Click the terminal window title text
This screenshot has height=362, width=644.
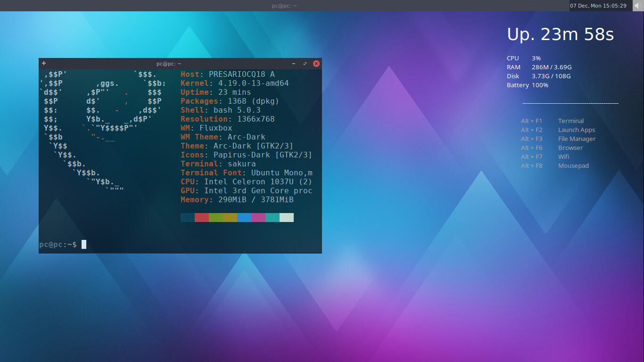tap(169, 64)
